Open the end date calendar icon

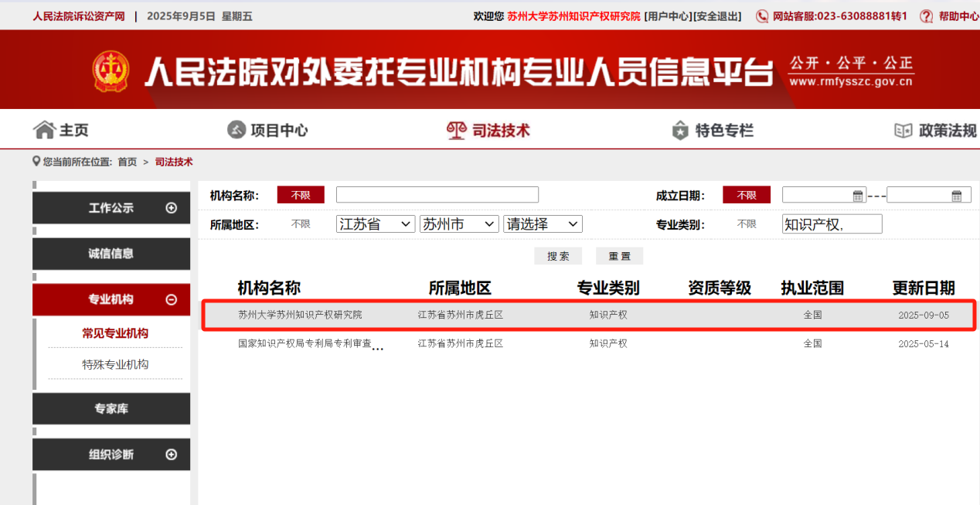click(957, 196)
